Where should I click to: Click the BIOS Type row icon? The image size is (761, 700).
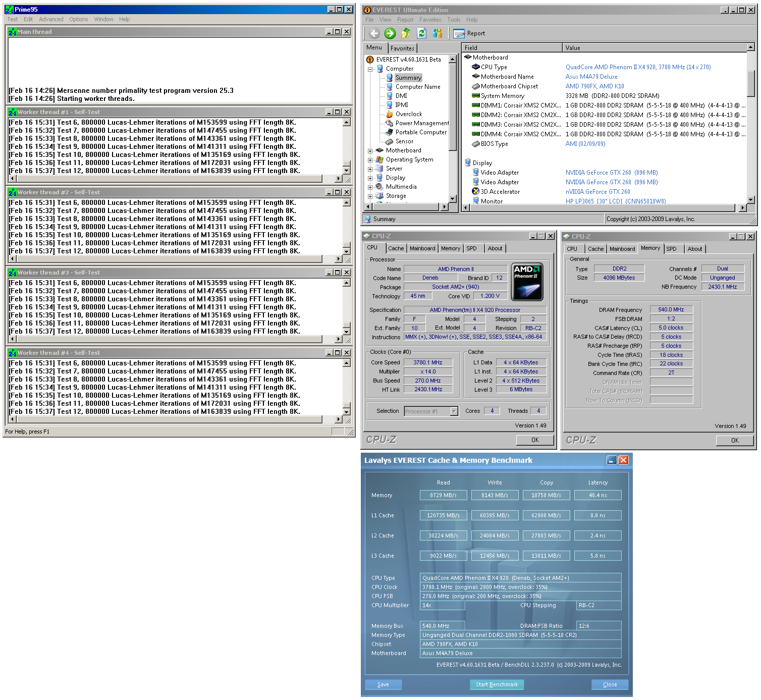coord(476,144)
